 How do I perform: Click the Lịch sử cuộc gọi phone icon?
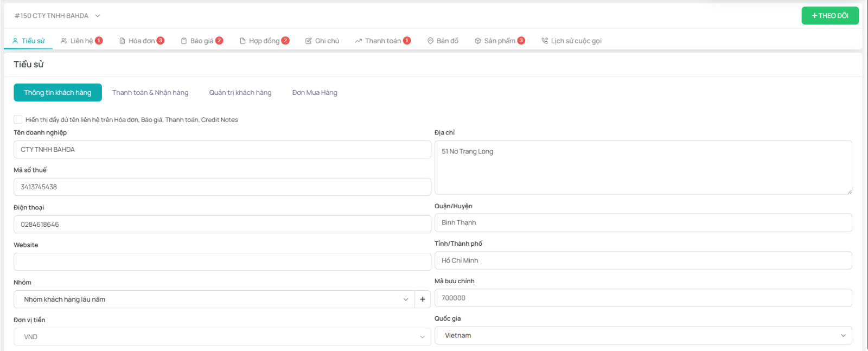545,41
